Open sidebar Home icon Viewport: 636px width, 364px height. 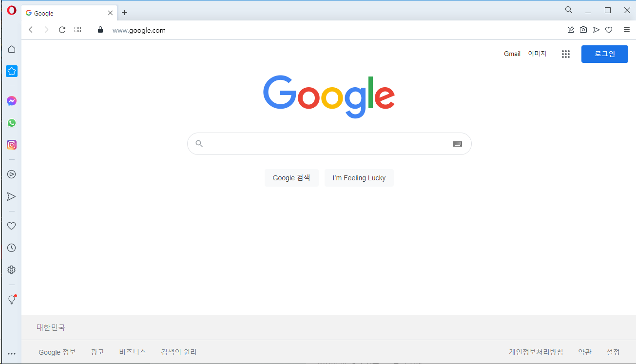[x=12, y=49]
